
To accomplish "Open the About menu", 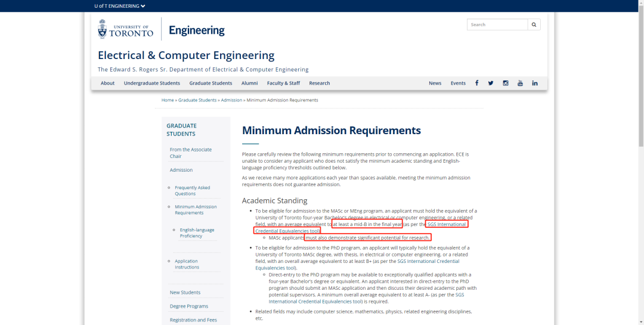I will [107, 83].
